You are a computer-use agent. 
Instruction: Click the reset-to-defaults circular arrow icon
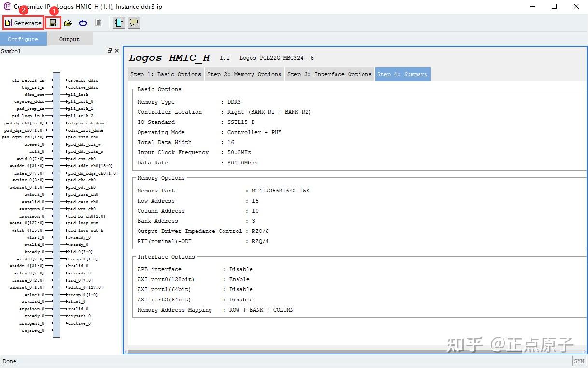(x=82, y=22)
